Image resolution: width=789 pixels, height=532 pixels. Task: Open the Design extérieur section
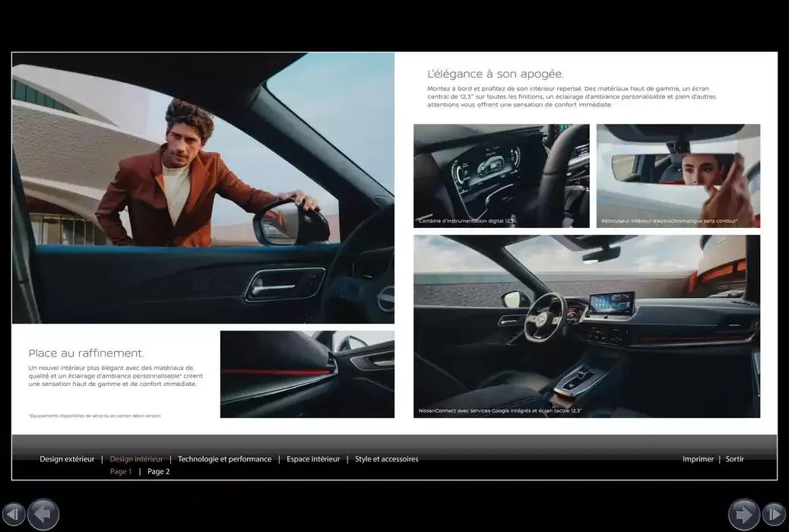[x=66, y=458]
